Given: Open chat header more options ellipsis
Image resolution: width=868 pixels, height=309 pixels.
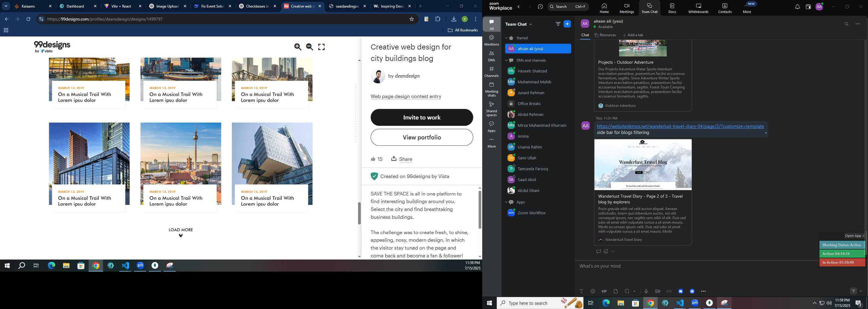Looking at the screenshot, I should 857,24.
